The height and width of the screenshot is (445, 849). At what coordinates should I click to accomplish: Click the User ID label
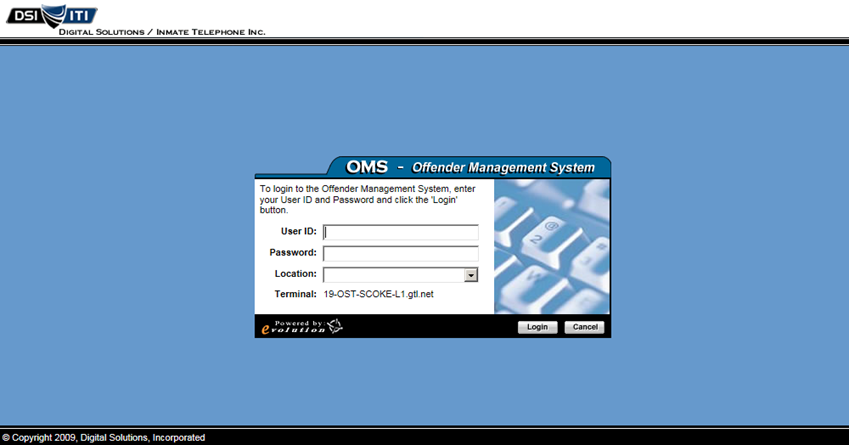(x=298, y=232)
